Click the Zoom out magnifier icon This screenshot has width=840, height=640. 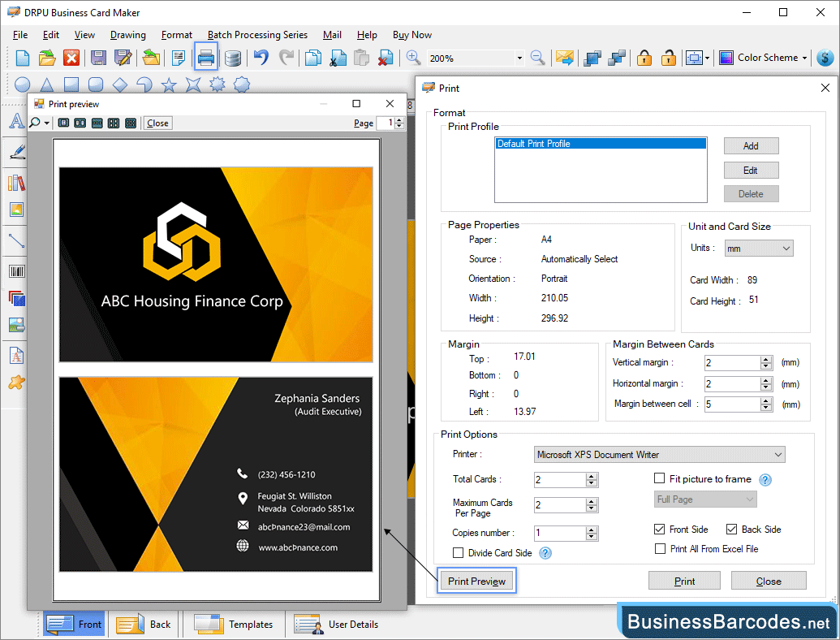click(x=537, y=57)
